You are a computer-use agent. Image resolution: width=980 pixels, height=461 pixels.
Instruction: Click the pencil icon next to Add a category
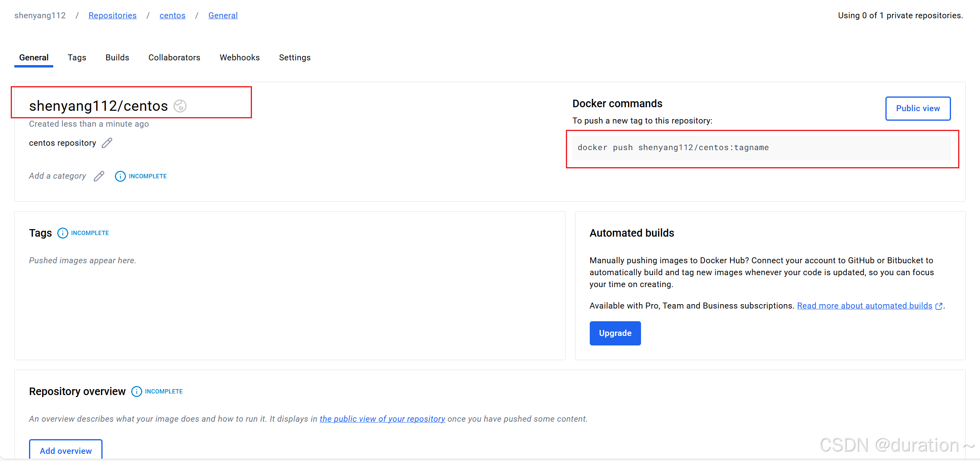click(99, 176)
